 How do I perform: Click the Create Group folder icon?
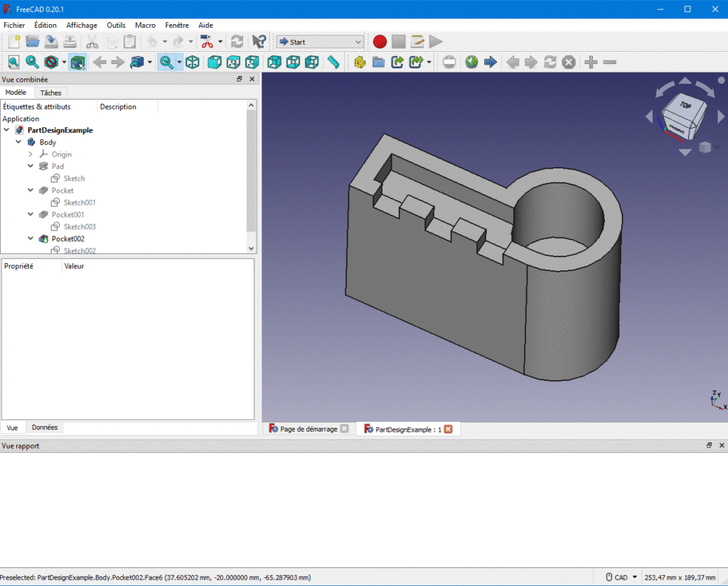pyautogui.click(x=378, y=62)
